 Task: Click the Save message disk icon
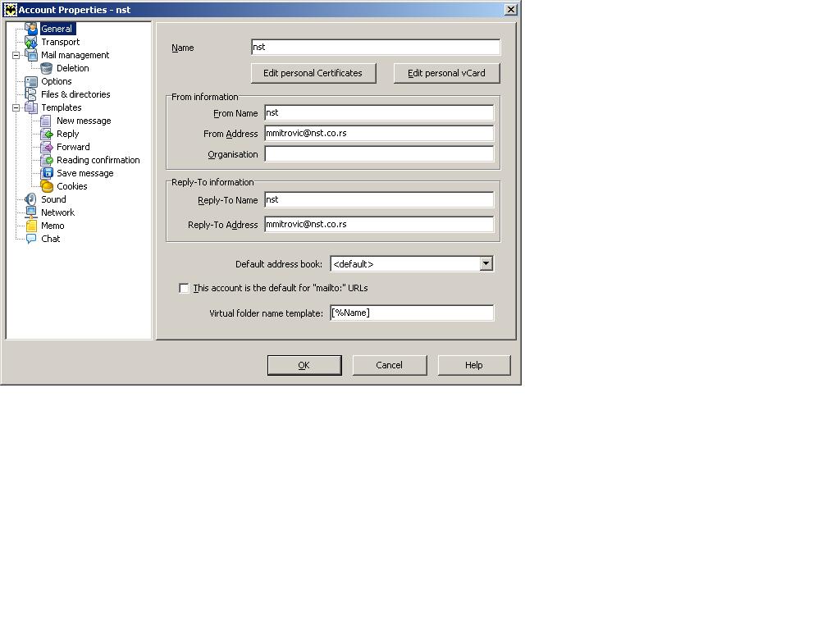47,173
